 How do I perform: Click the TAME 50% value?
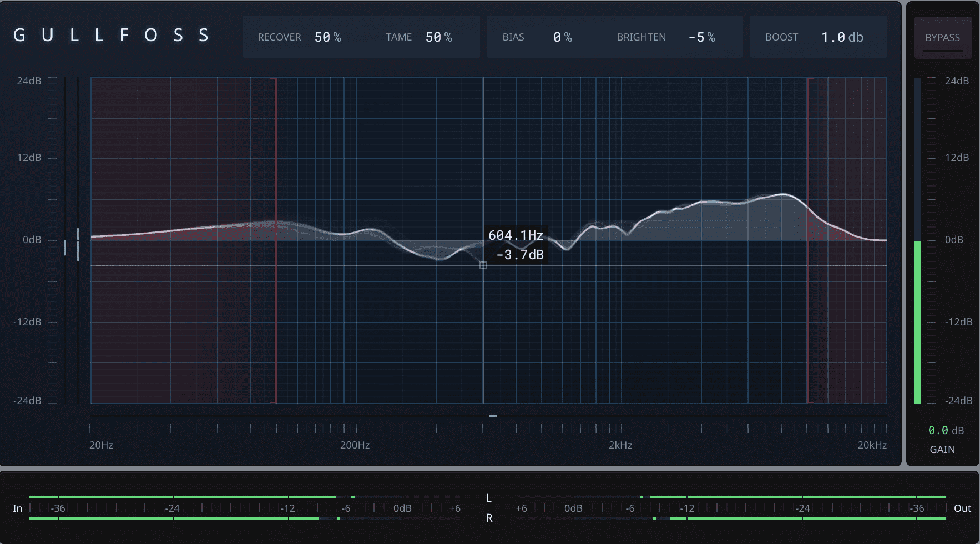(439, 37)
